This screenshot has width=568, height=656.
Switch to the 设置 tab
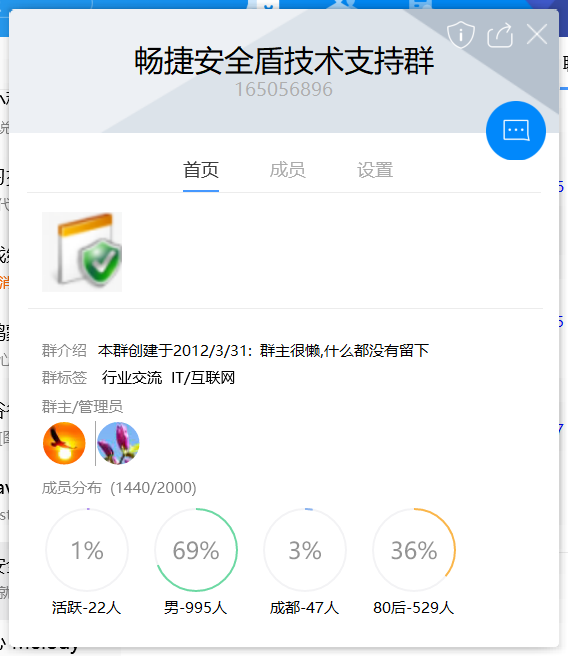[375, 170]
